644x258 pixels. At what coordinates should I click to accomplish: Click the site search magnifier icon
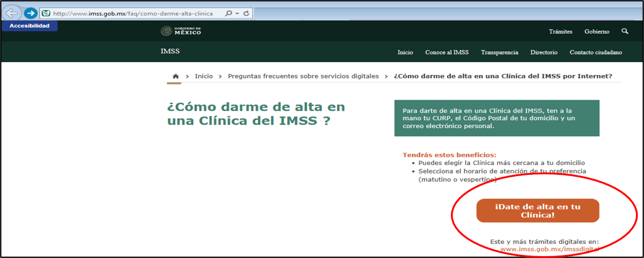625,31
